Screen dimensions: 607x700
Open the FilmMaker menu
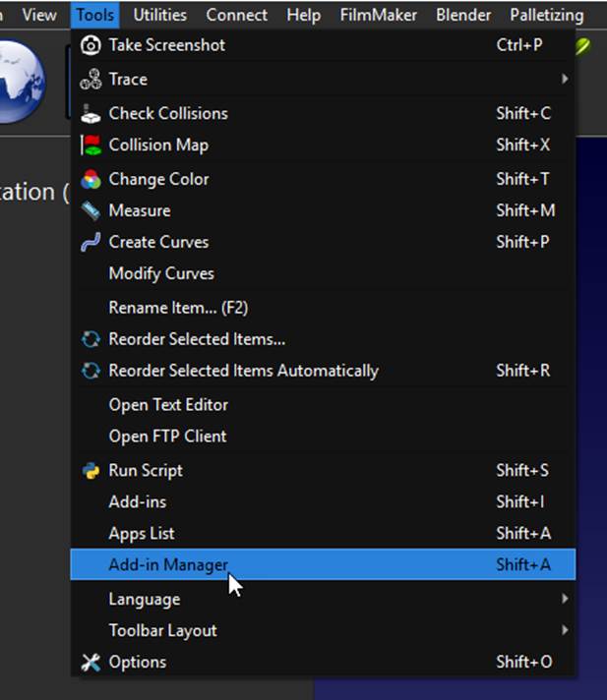[379, 15]
